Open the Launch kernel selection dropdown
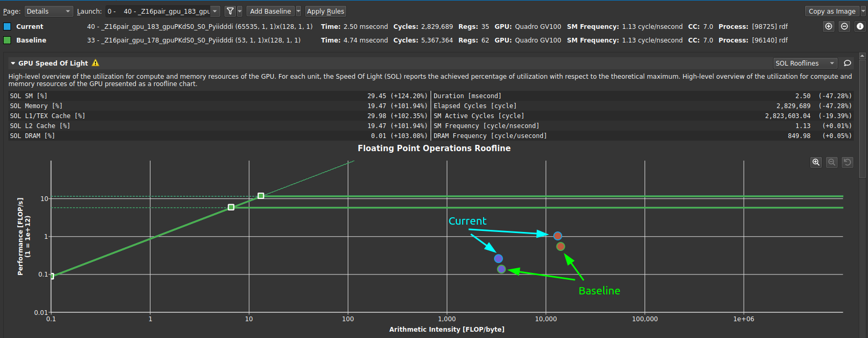 (x=163, y=11)
